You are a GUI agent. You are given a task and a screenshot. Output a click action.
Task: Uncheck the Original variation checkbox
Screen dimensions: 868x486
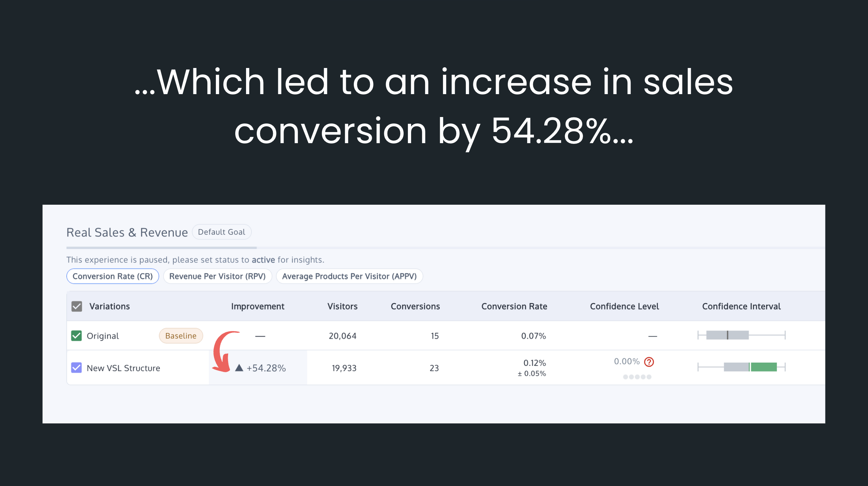(x=76, y=336)
